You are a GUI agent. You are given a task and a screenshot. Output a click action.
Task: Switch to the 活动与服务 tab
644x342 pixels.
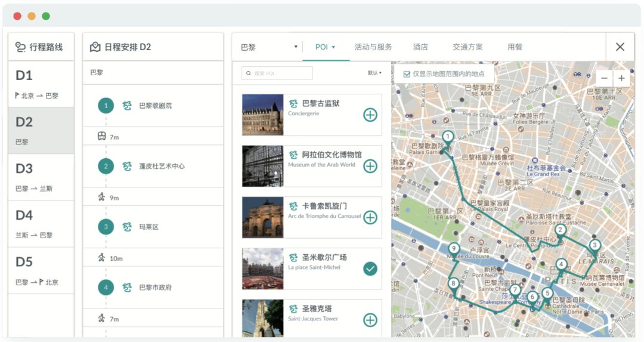pos(373,47)
